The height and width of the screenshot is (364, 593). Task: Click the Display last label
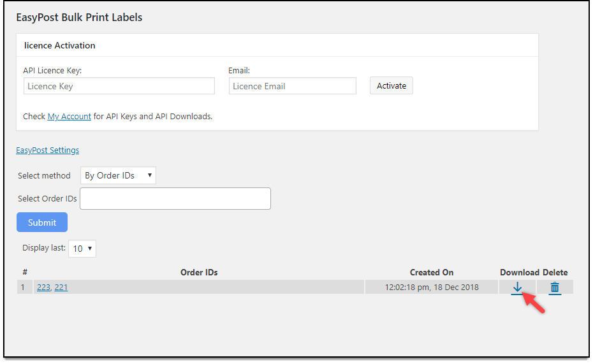(x=44, y=248)
